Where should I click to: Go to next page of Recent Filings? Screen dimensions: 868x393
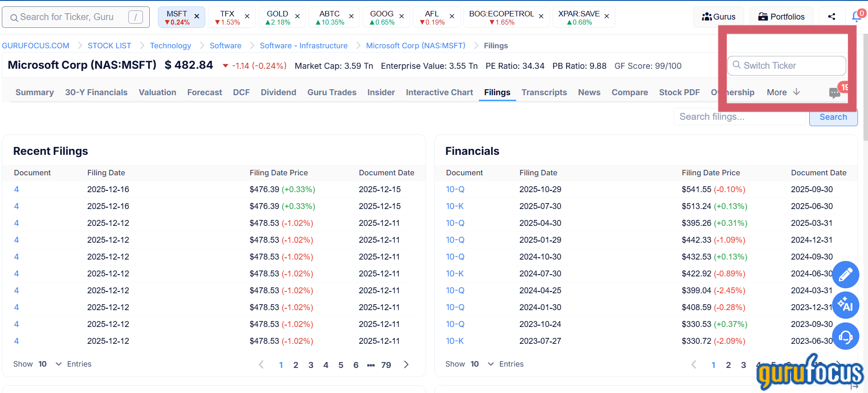coord(406,364)
